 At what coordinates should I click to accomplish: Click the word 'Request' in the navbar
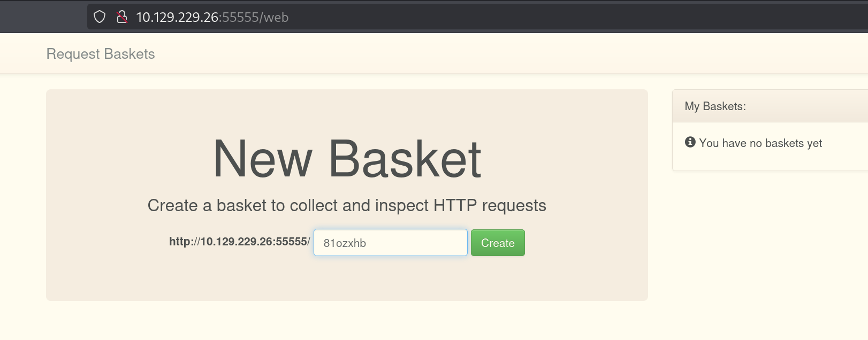pos(73,54)
